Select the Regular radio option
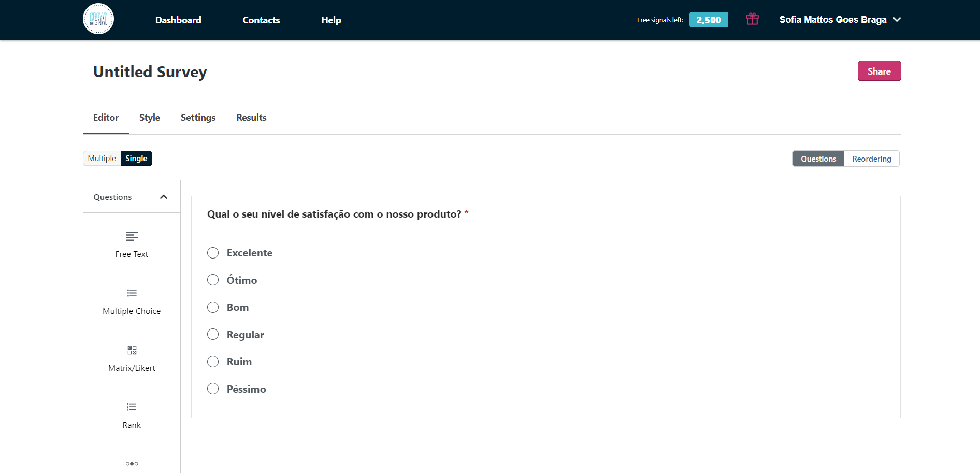The width and height of the screenshot is (980, 473). click(x=213, y=334)
